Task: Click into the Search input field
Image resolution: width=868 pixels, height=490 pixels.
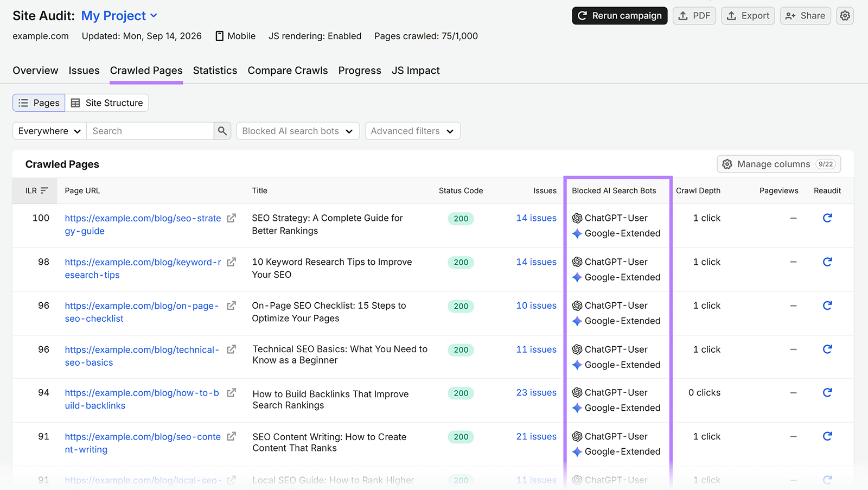Action: [150, 131]
